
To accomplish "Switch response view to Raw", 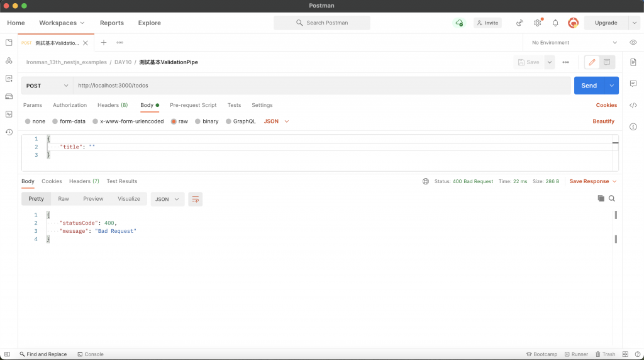I will pyautogui.click(x=64, y=199).
